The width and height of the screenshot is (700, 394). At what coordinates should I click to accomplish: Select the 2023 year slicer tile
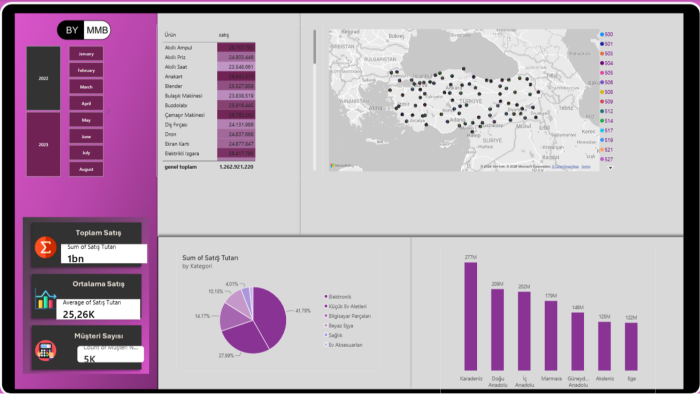pos(43,144)
